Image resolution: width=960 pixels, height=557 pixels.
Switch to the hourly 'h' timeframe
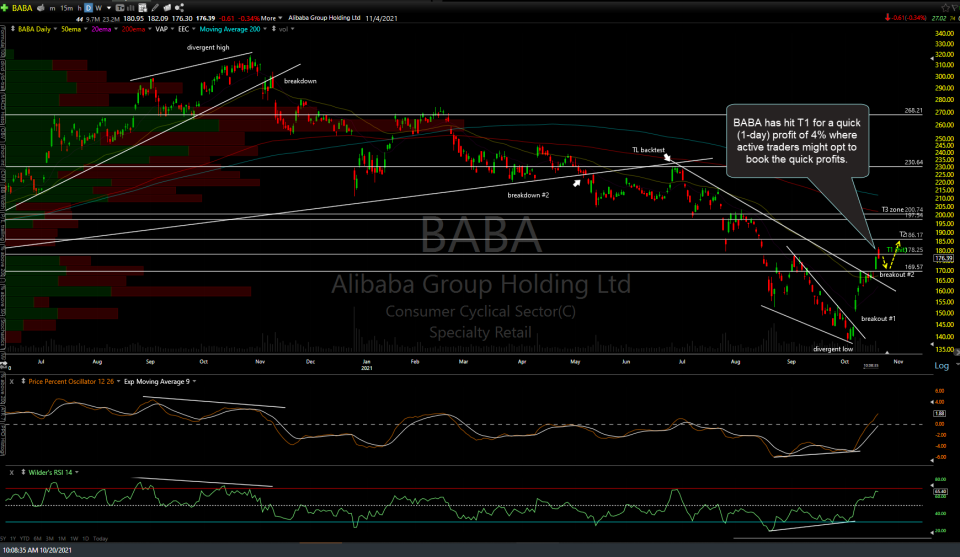79,9
